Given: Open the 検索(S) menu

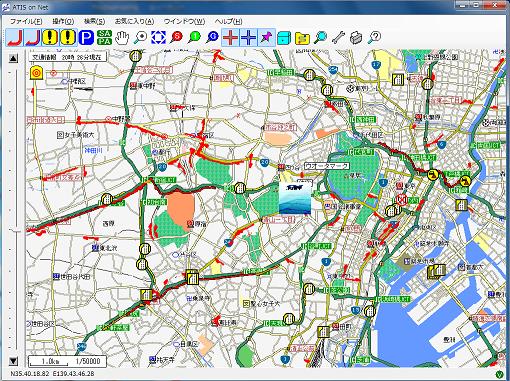Looking at the screenshot, I should coord(94,21).
